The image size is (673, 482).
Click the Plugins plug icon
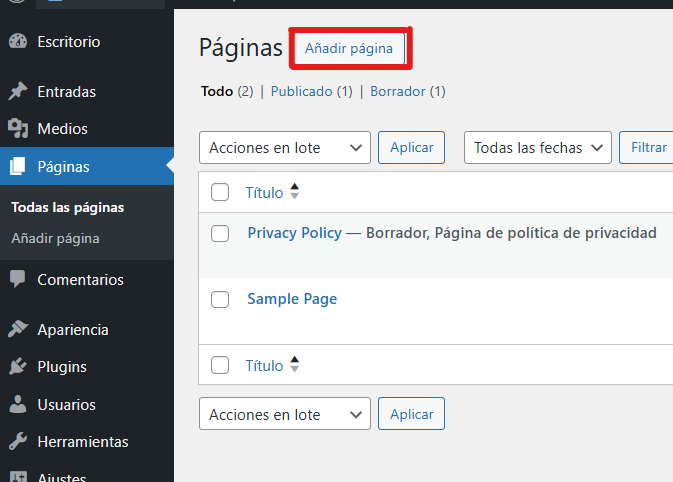17,367
